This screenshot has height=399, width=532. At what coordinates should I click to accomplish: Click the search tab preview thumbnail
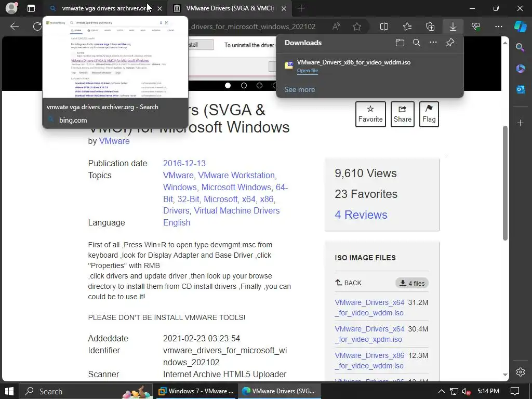click(x=115, y=58)
